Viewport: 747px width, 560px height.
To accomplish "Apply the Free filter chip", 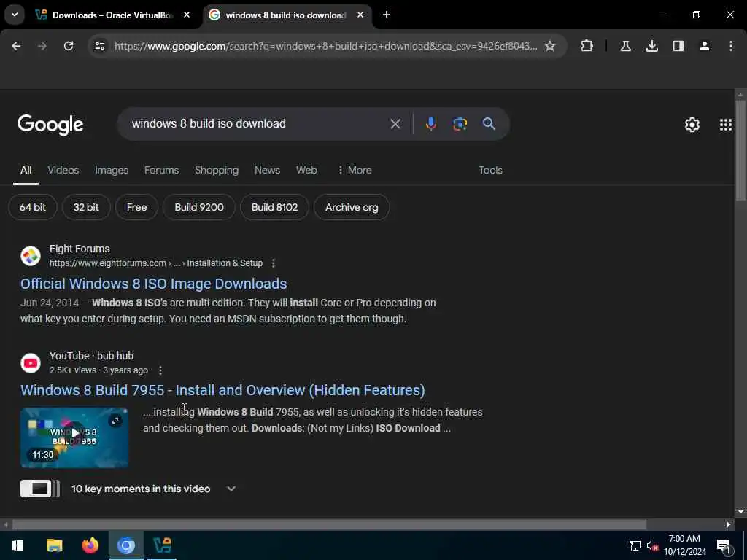I will point(136,208).
